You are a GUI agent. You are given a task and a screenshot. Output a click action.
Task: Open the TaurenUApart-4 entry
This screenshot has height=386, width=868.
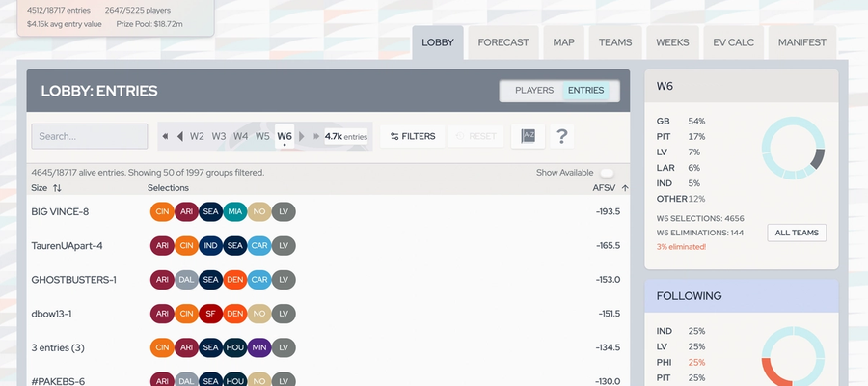coord(67,246)
